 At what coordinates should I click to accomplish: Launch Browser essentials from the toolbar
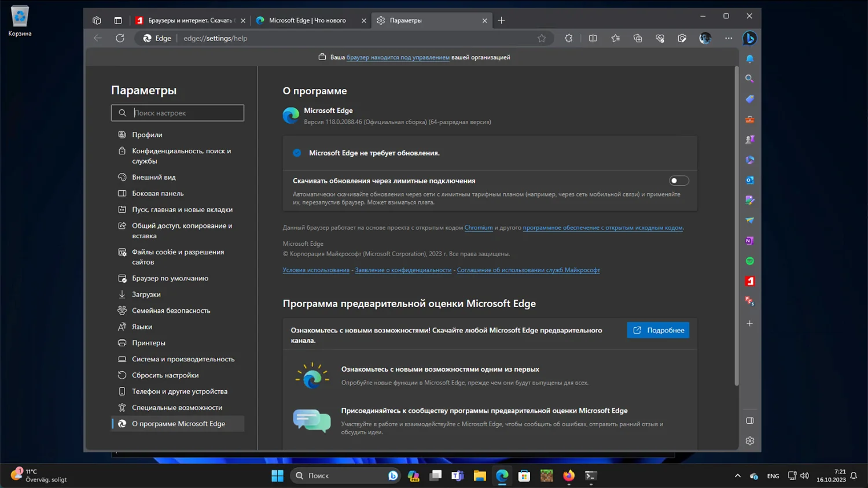point(660,38)
